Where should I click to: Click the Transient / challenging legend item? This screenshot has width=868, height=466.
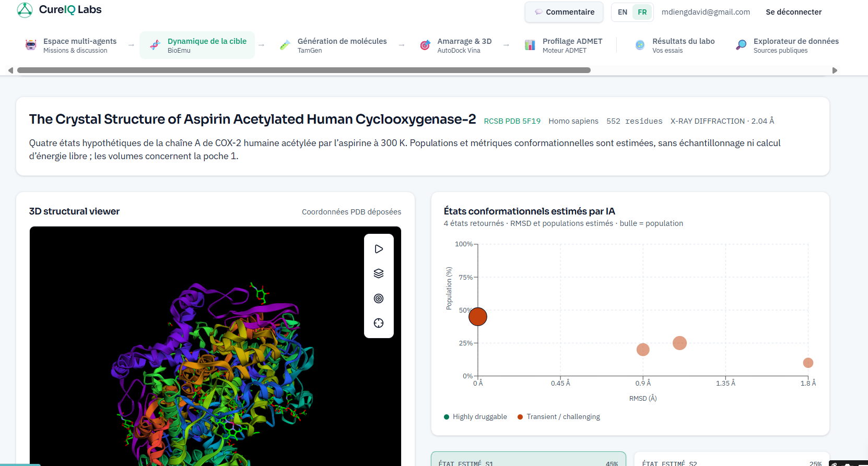coord(559,417)
